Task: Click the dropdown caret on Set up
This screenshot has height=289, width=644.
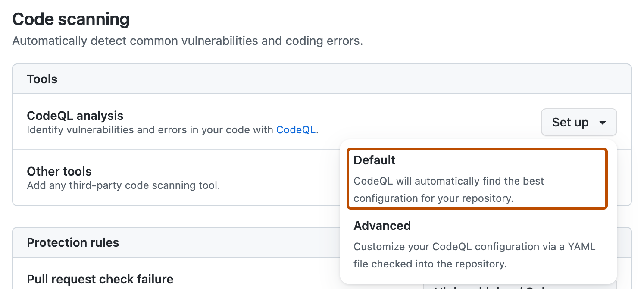Action: point(603,123)
